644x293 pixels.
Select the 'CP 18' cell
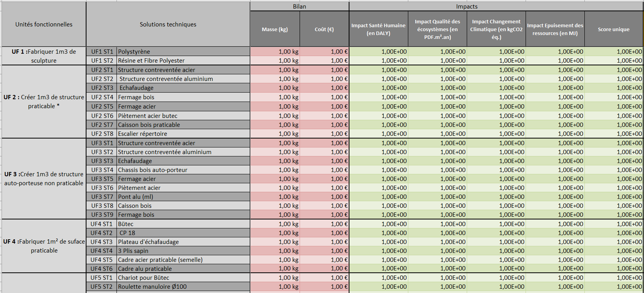(x=183, y=233)
